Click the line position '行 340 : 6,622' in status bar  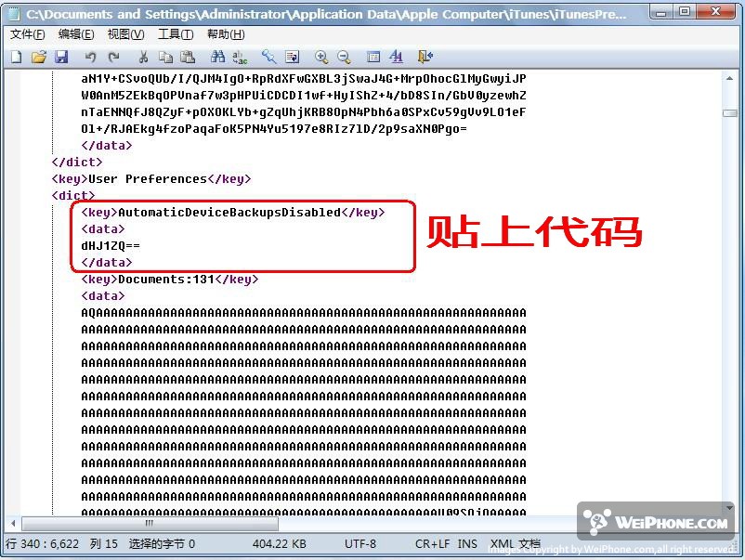pyautogui.click(x=43, y=544)
